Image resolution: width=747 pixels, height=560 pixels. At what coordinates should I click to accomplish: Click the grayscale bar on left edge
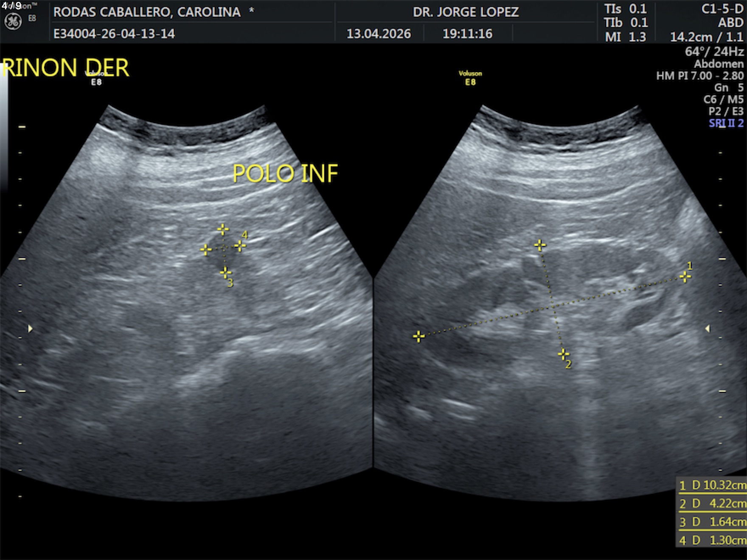tap(4, 127)
